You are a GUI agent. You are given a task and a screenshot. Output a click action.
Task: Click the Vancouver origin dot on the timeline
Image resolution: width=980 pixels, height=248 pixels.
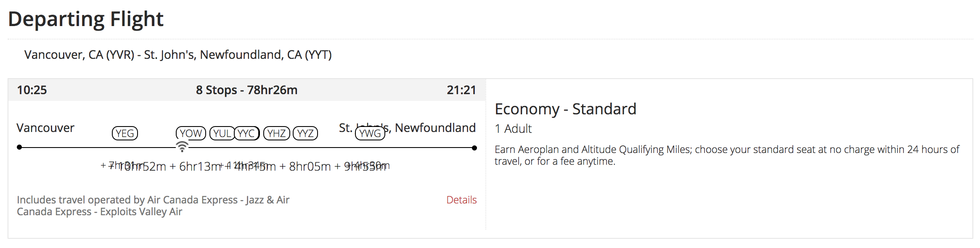19,148
